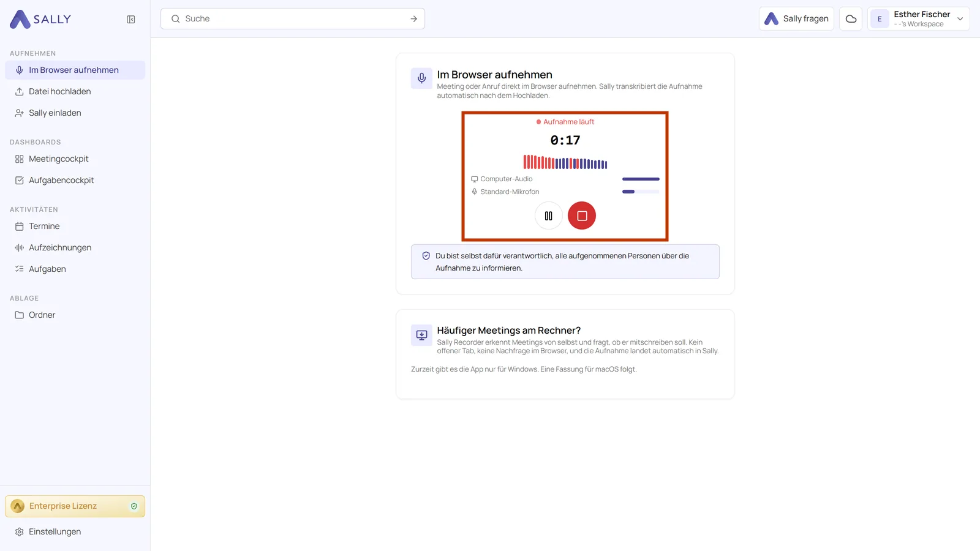Click the Computer-Audio monitor icon

(474, 179)
